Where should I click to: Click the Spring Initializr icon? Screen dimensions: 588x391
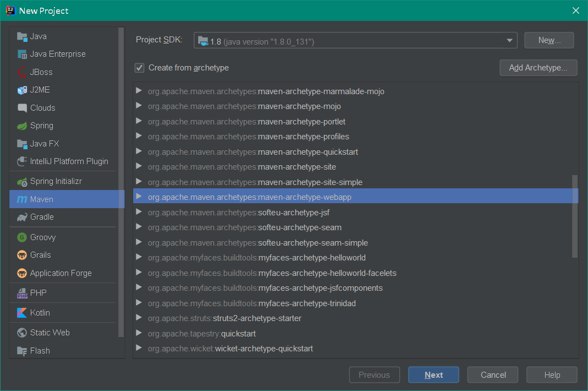pyautogui.click(x=22, y=182)
